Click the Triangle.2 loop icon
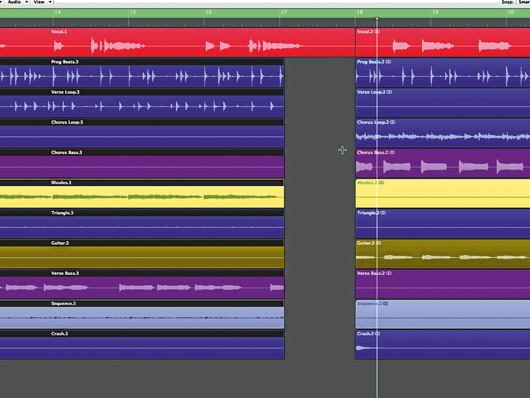Image resolution: width=530 pixels, height=398 pixels. click(x=383, y=213)
